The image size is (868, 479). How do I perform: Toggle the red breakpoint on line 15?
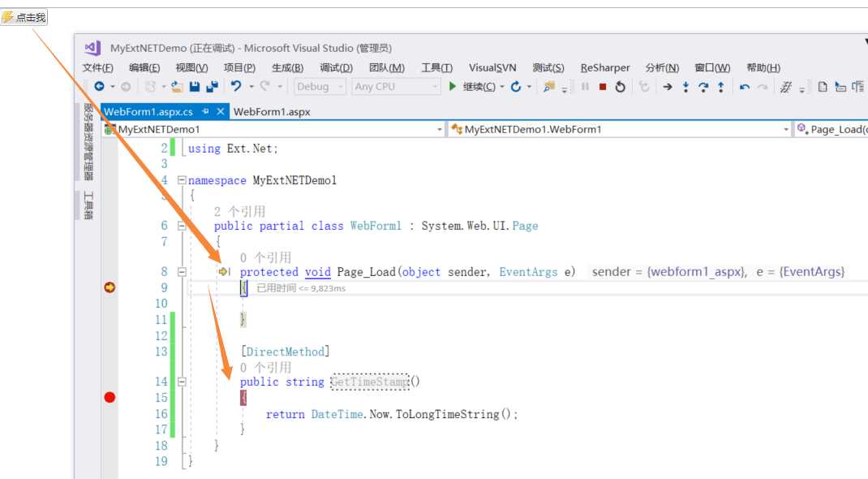point(110,397)
